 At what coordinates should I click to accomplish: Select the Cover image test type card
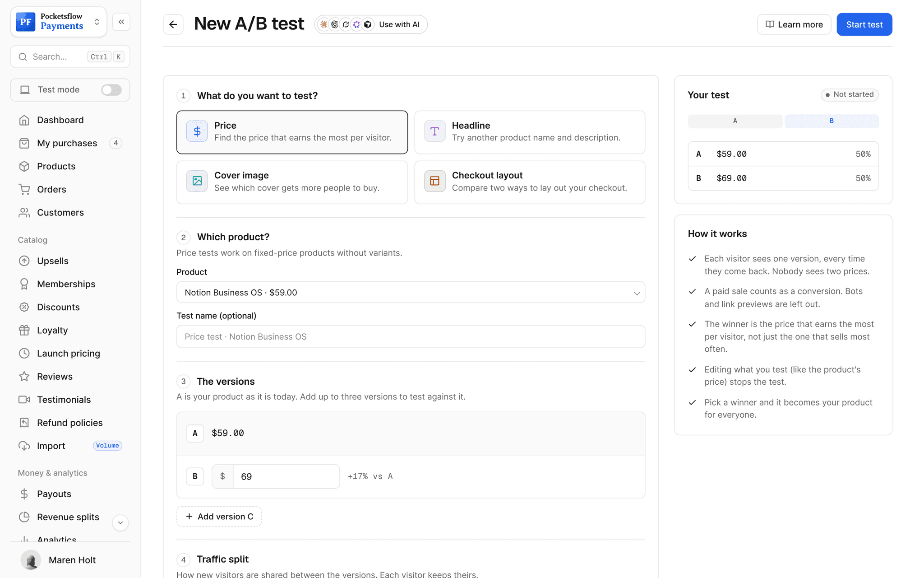click(x=292, y=182)
